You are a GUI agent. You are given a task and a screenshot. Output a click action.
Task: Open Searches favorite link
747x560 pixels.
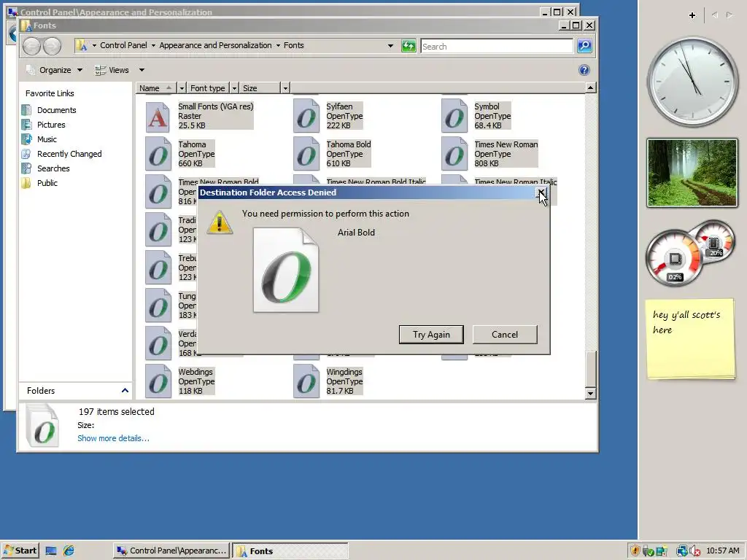click(53, 168)
